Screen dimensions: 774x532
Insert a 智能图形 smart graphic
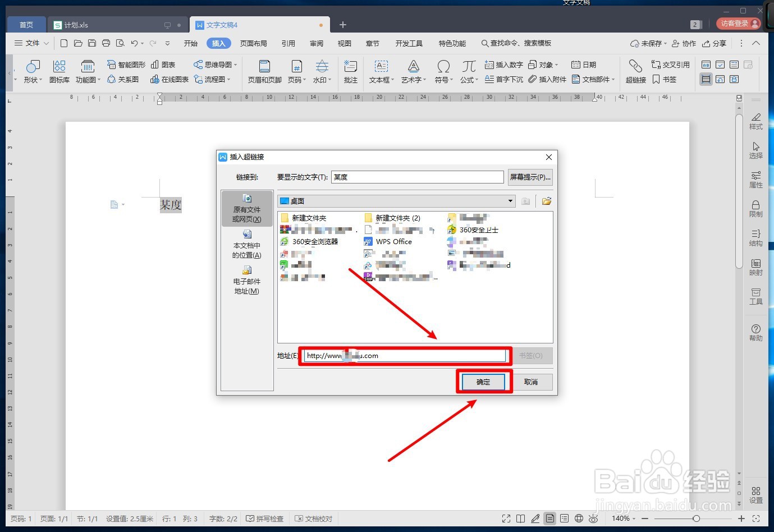pos(126,65)
